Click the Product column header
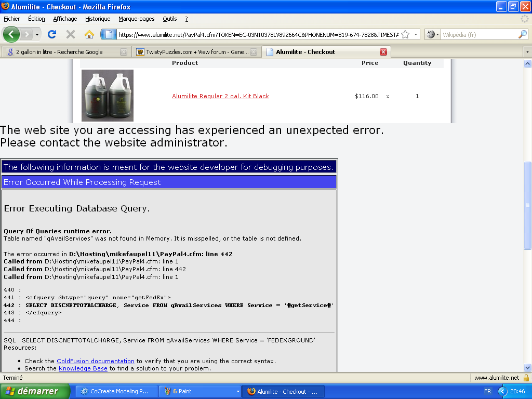 [185, 63]
